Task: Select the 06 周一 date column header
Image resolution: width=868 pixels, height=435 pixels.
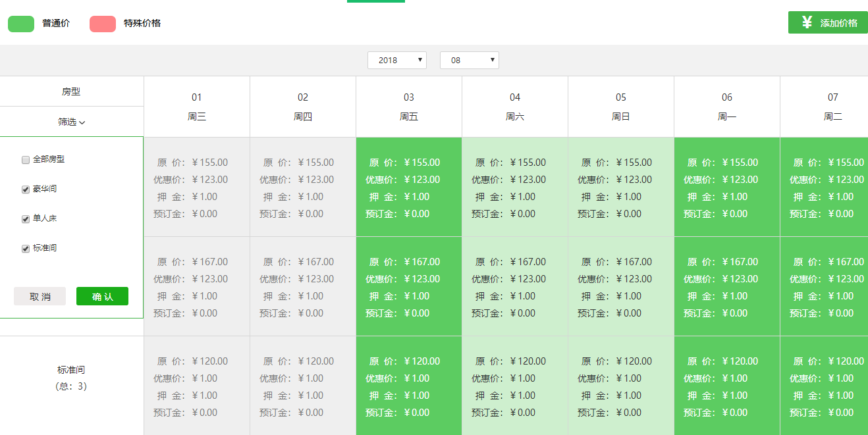Action: click(726, 107)
